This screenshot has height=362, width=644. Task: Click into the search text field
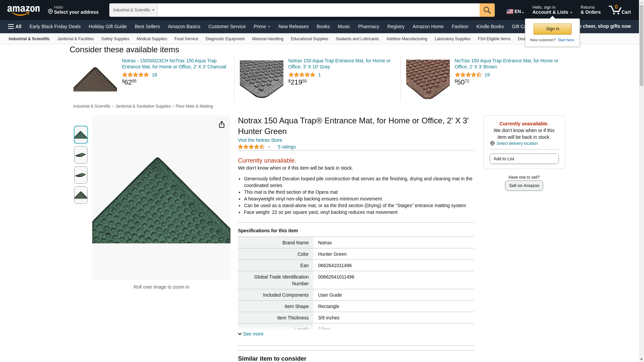[318, 10]
